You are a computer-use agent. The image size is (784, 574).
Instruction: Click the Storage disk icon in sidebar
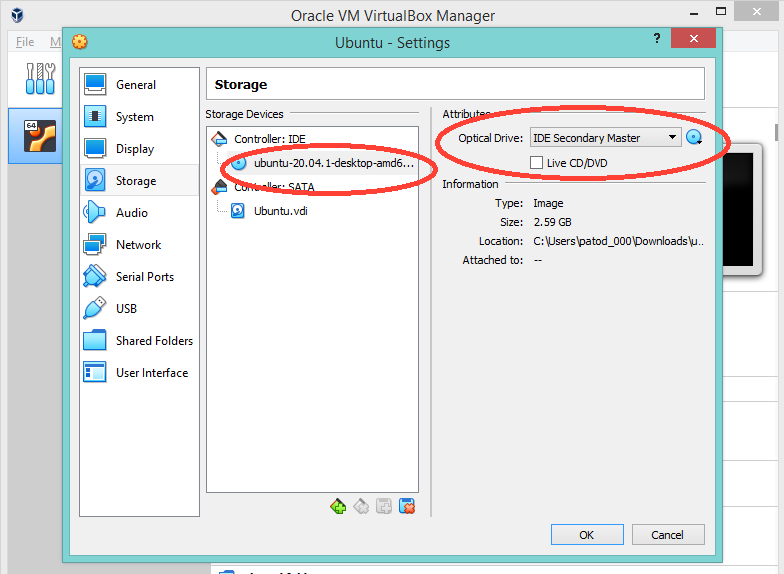[x=94, y=180]
